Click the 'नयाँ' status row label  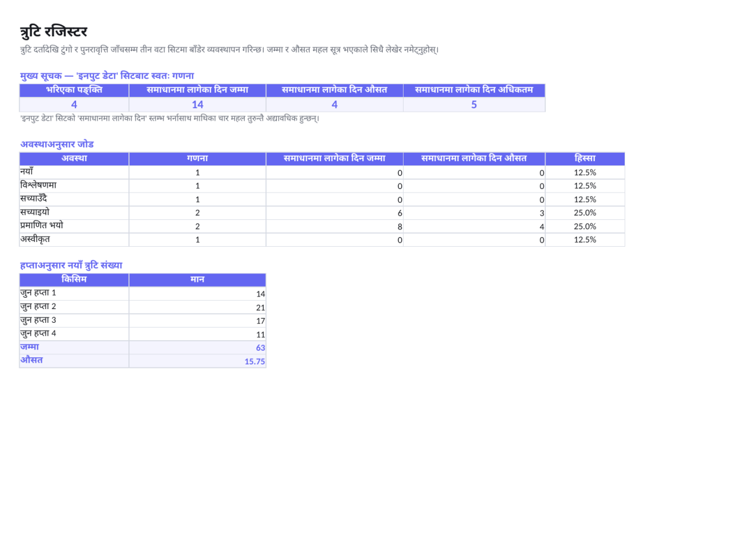(x=74, y=172)
